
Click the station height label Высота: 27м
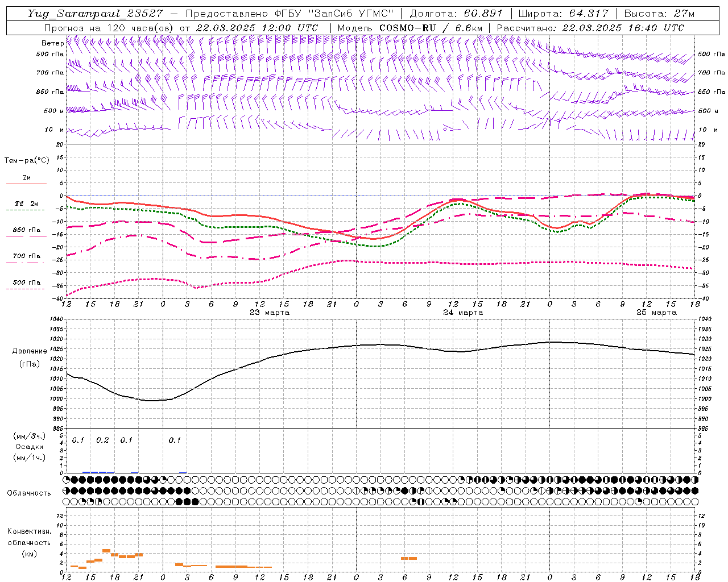click(x=659, y=13)
